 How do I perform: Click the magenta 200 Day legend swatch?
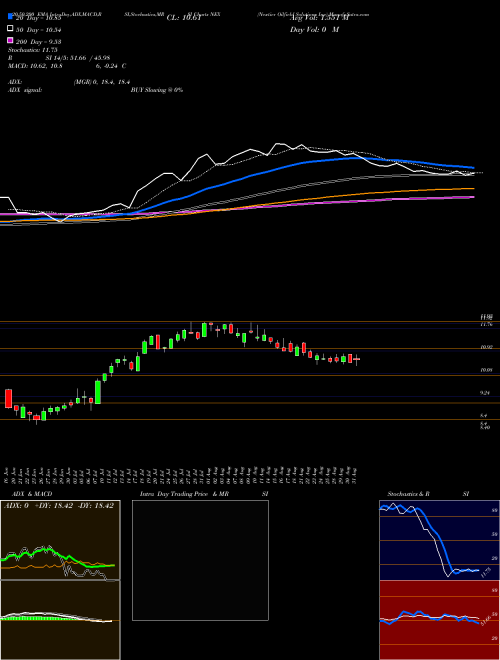(x=10, y=40)
